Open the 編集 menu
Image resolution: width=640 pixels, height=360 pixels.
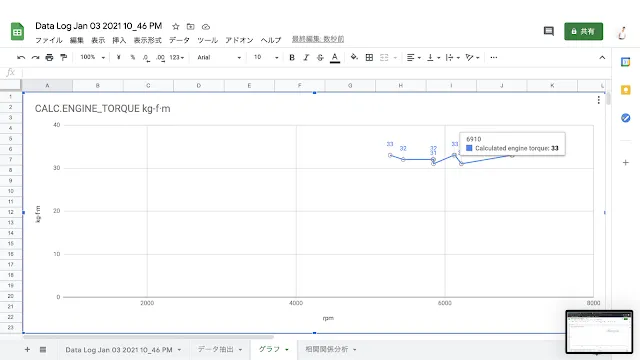(77, 40)
